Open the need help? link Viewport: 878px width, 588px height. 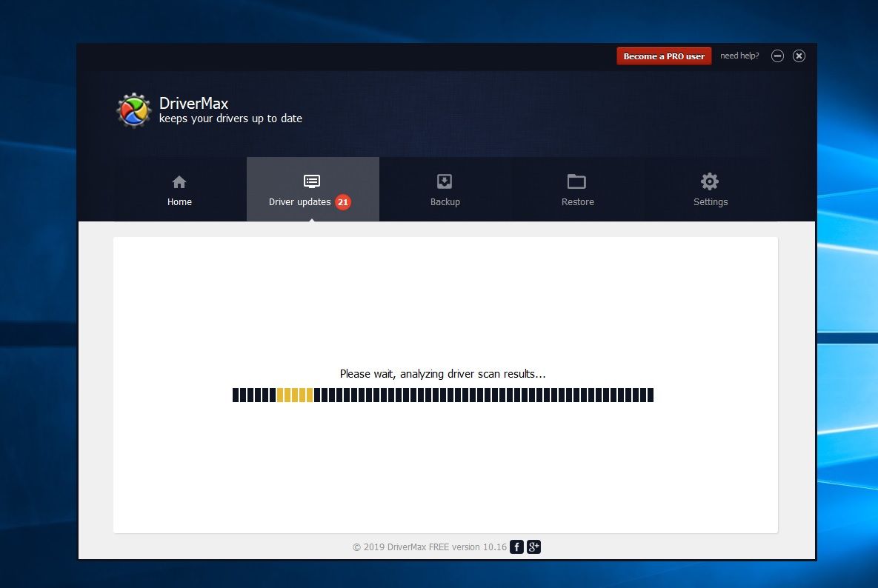tap(739, 56)
